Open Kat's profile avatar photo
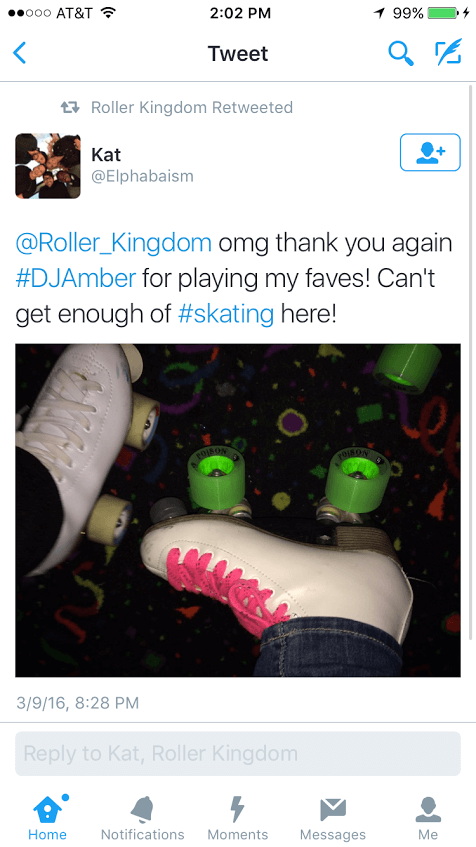The height and width of the screenshot is (847, 476). (48, 166)
